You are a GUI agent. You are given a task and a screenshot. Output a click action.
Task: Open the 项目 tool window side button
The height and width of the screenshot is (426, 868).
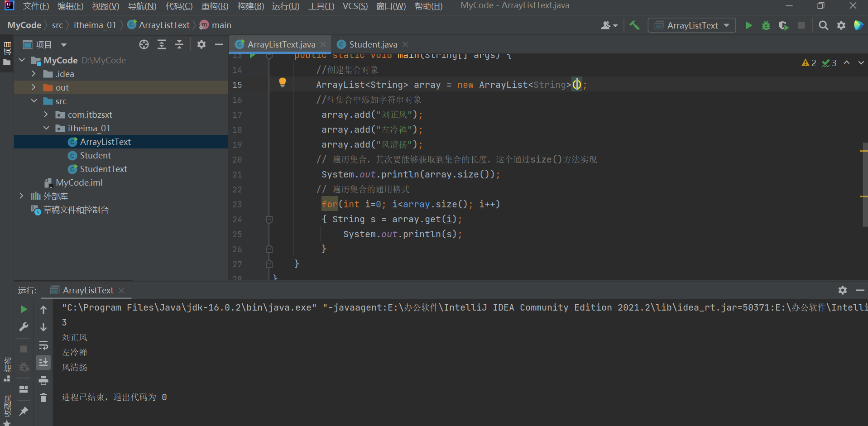(x=7, y=53)
